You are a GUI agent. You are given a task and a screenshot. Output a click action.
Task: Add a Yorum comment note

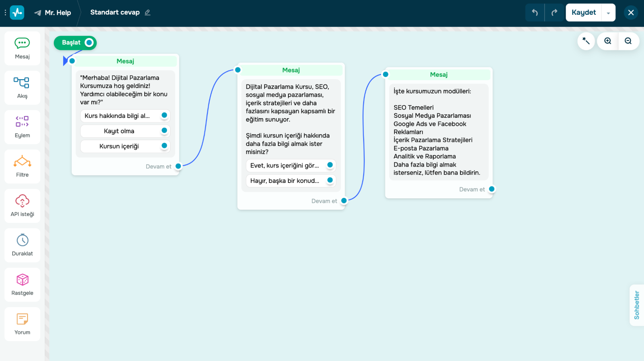coord(22,324)
